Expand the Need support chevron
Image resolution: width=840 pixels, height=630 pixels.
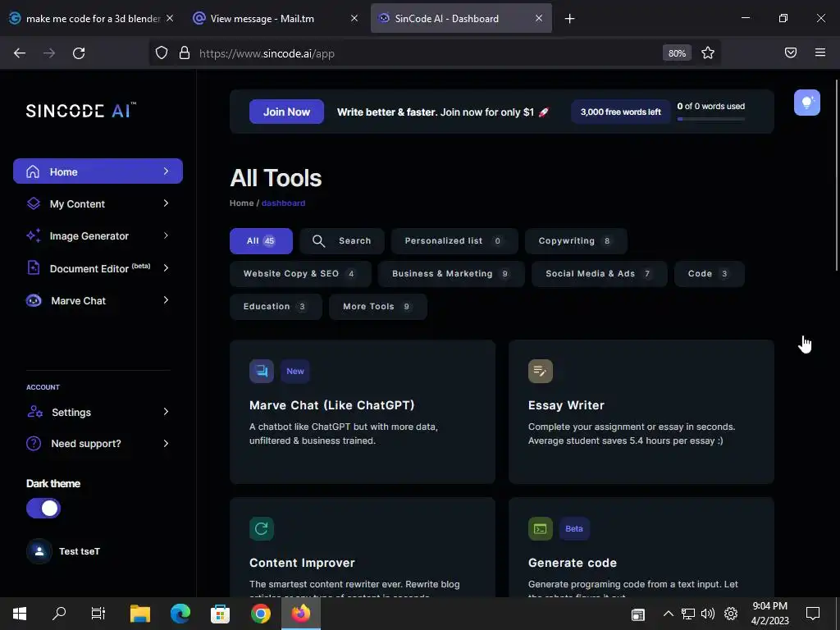(x=166, y=443)
